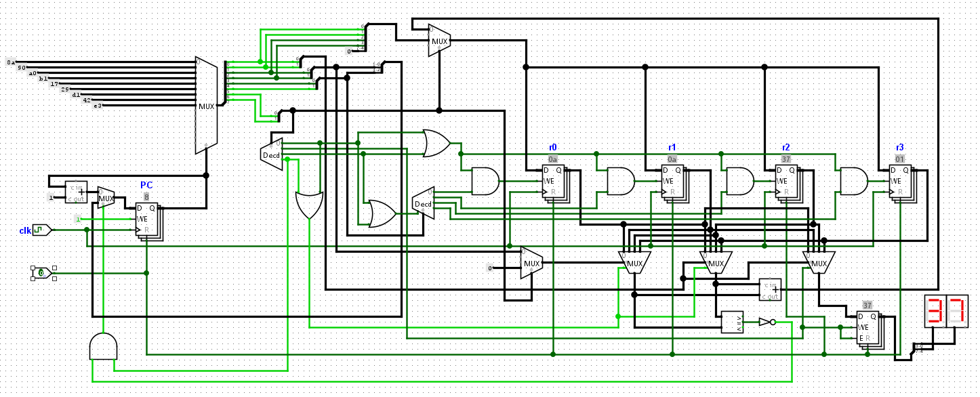The height and width of the screenshot is (397, 980).
Task: Select the lower Decd decoder
Action: [x=424, y=203]
